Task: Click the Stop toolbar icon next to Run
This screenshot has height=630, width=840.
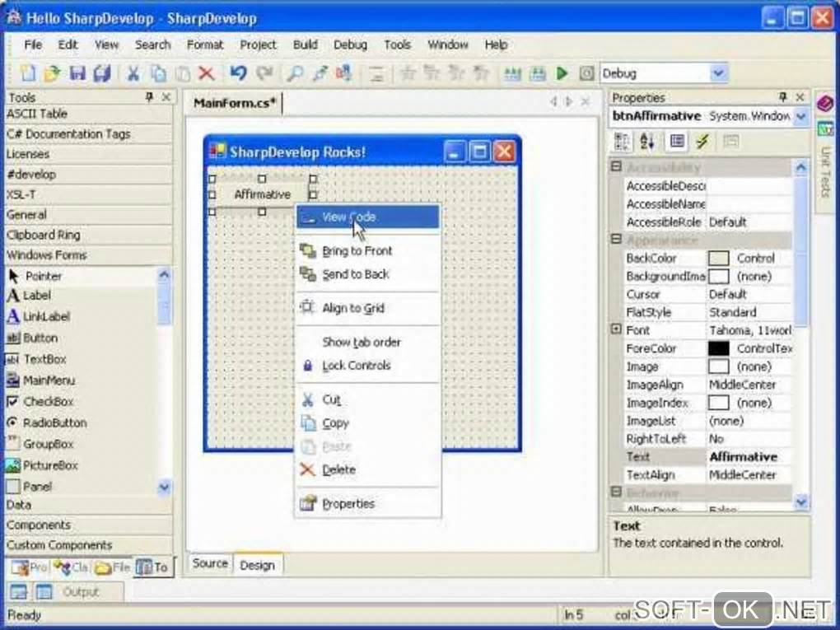Action: (x=586, y=73)
